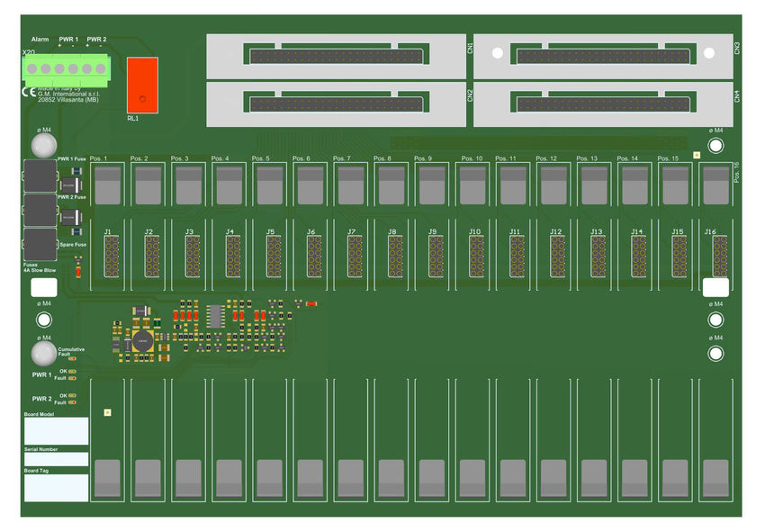Click the Cumulative Fault LED
This screenshot has width=765, height=532.
click(x=72, y=358)
